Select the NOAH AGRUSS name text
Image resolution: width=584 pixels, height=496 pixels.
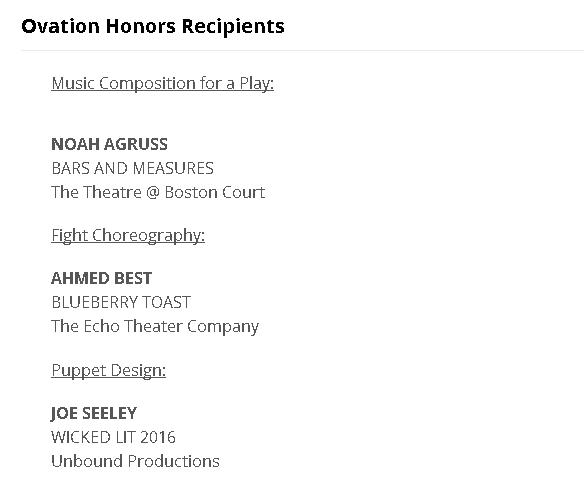tap(110, 144)
